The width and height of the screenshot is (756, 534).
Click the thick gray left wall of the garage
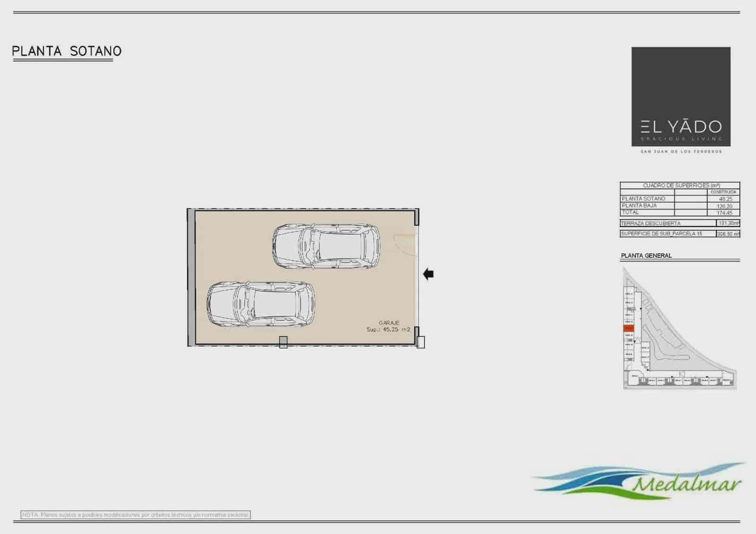(191, 277)
